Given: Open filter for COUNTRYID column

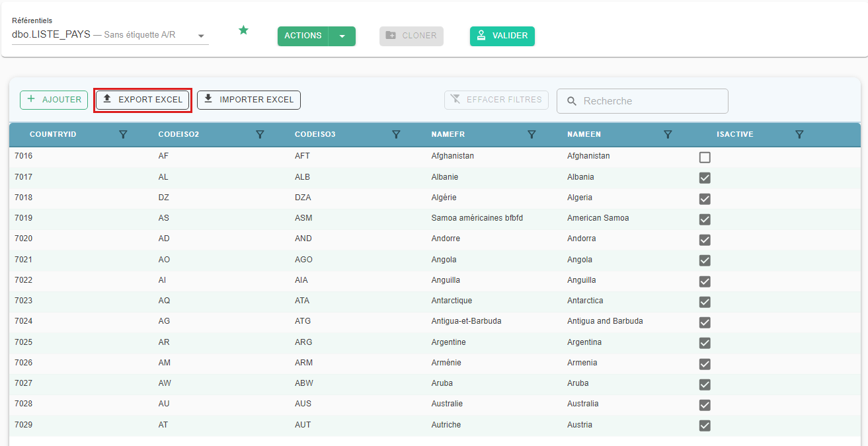Looking at the screenshot, I should point(123,135).
